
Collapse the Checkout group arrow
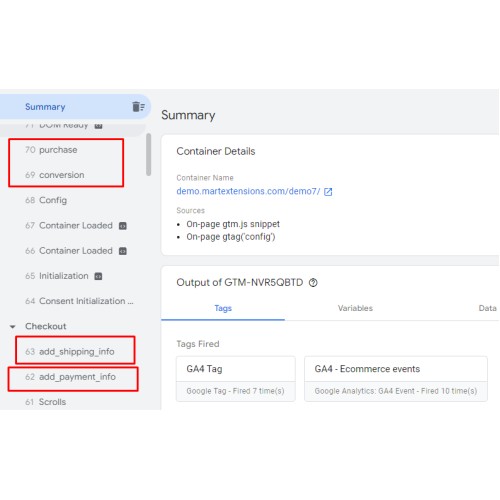click(13, 327)
